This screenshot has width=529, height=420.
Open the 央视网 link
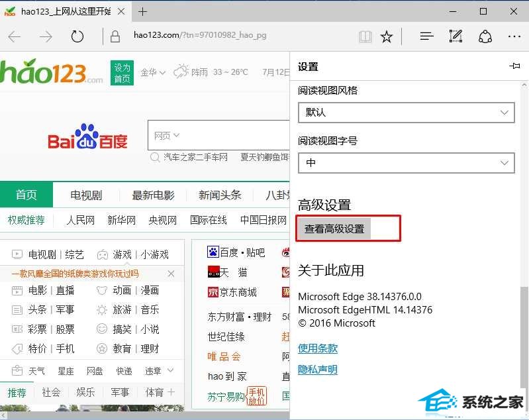(163, 220)
